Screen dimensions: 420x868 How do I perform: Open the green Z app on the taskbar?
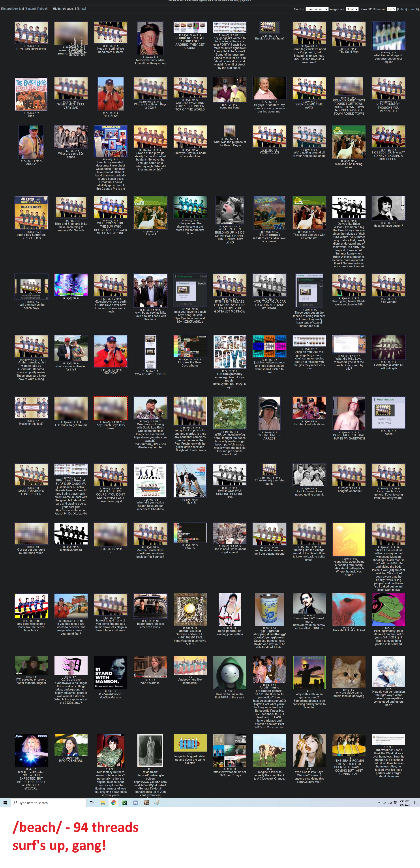click(124, 803)
